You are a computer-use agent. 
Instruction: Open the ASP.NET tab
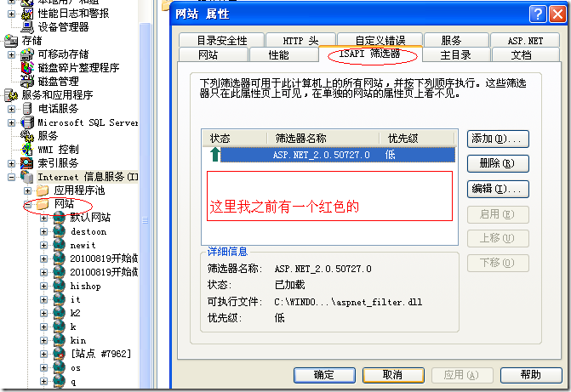[x=525, y=40]
